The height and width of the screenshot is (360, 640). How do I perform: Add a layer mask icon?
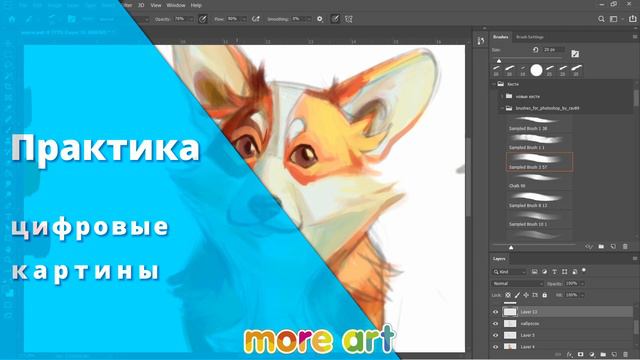click(580, 355)
